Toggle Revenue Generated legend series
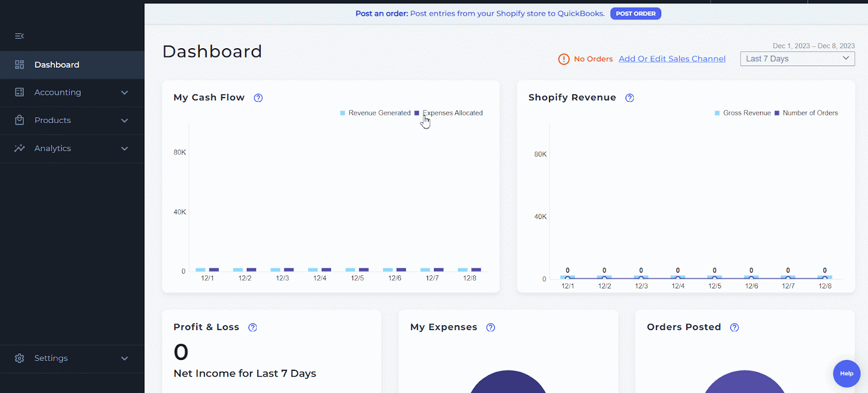The image size is (868, 393). [375, 113]
